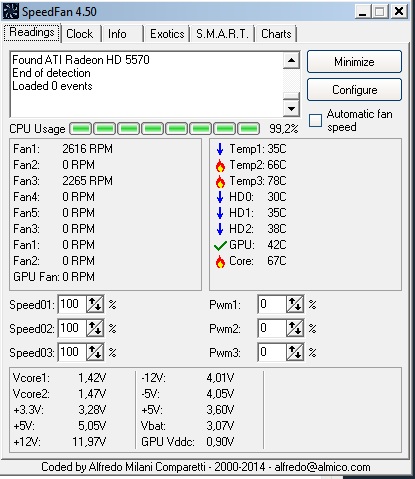Click the Speed03 up/down stepper arrows

(95, 352)
